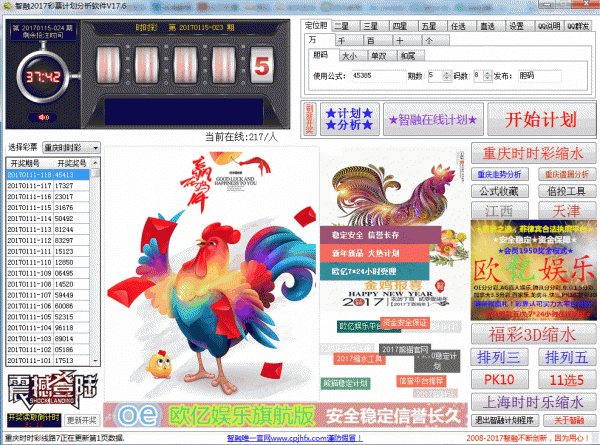Switch to the 五星 tab
600x445 pixels.
click(433, 26)
